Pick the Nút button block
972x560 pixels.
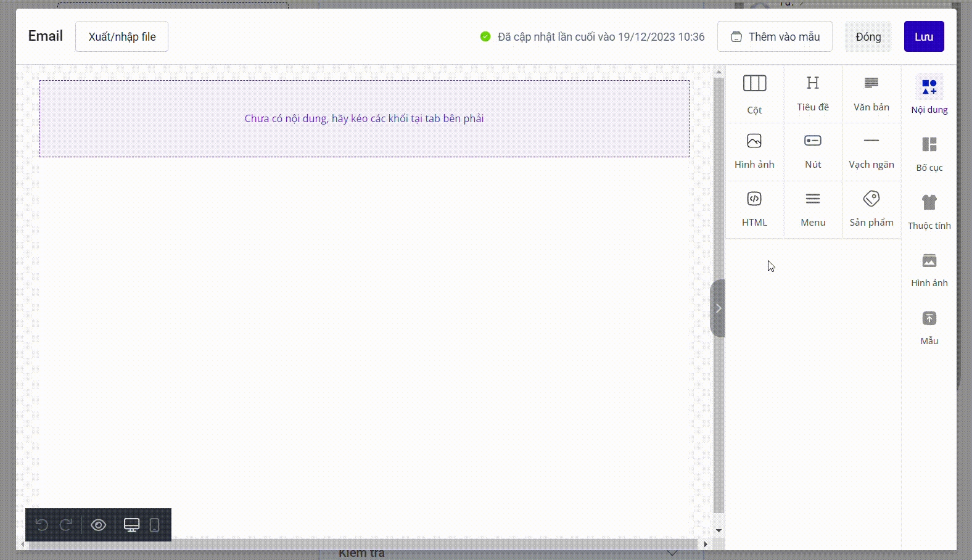pyautogui.click(x=813, y=151)
